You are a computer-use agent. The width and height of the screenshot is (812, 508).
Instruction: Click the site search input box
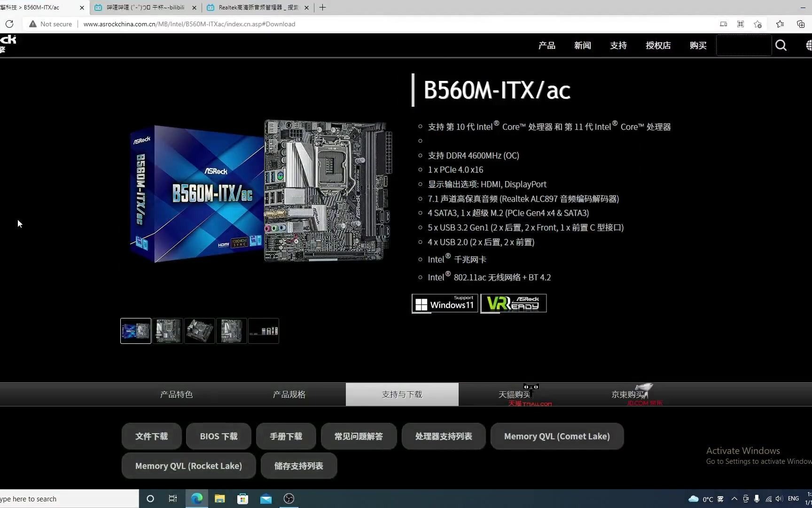click(x=744, y=45)
